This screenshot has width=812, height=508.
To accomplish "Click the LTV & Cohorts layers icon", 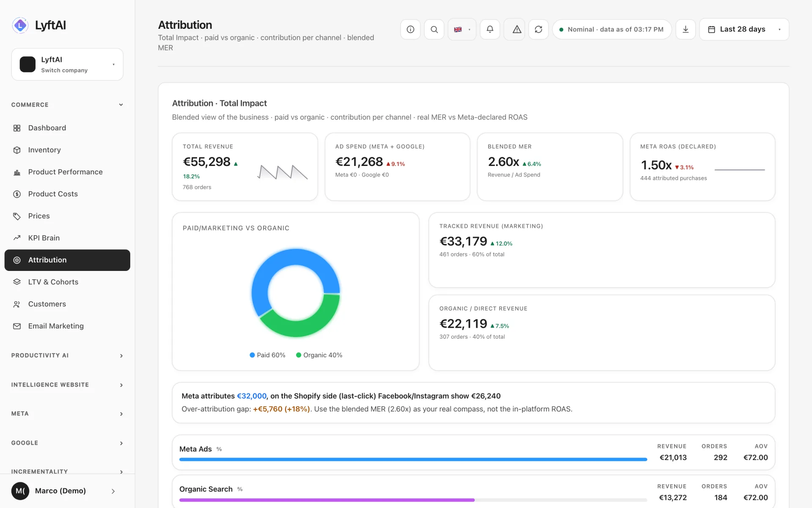I will pos(17,282).
